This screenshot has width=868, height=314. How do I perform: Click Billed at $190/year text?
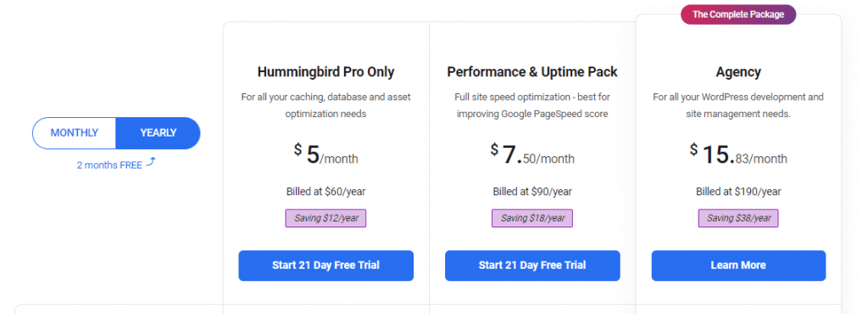coord(738,192)
